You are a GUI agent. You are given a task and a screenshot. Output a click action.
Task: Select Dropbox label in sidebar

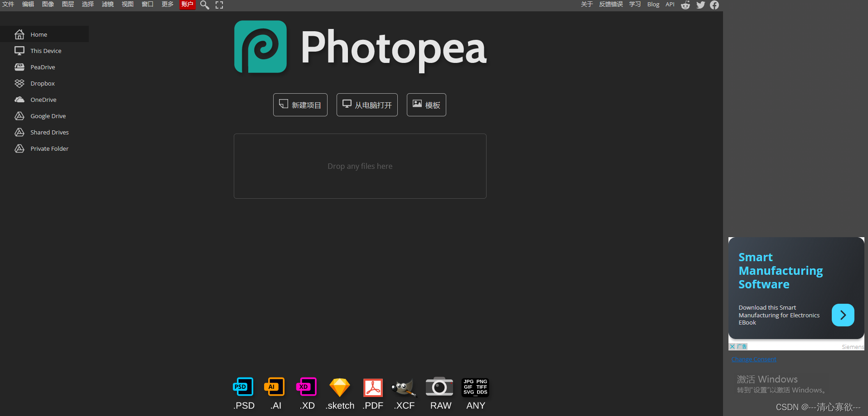pyautogui.click(x=43, y=84)
